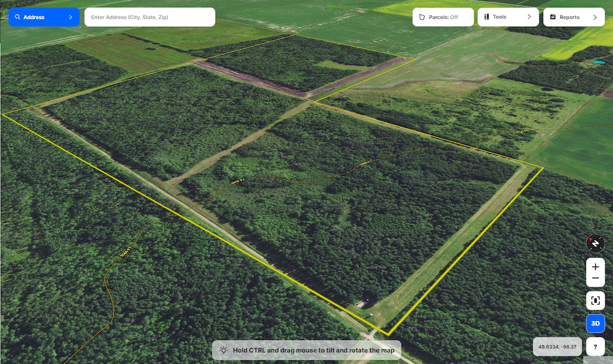Click the magnifier icon in Address button
Screen dimensions: 613x364
coord(18,17)
